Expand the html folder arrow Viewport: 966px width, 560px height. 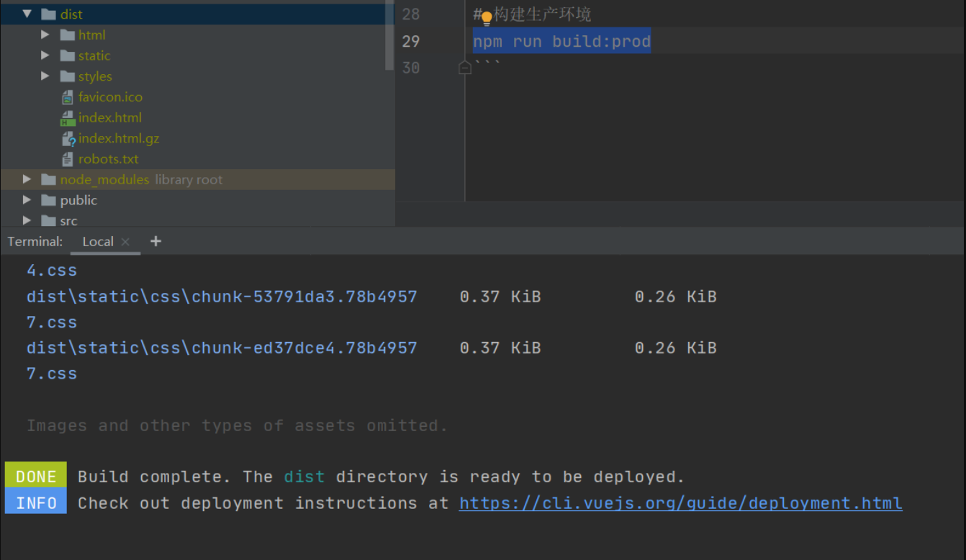45,35
